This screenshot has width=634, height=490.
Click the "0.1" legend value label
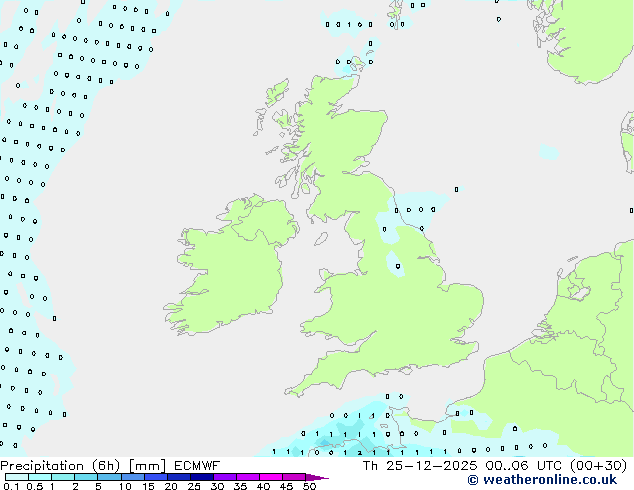click(11, 486)
